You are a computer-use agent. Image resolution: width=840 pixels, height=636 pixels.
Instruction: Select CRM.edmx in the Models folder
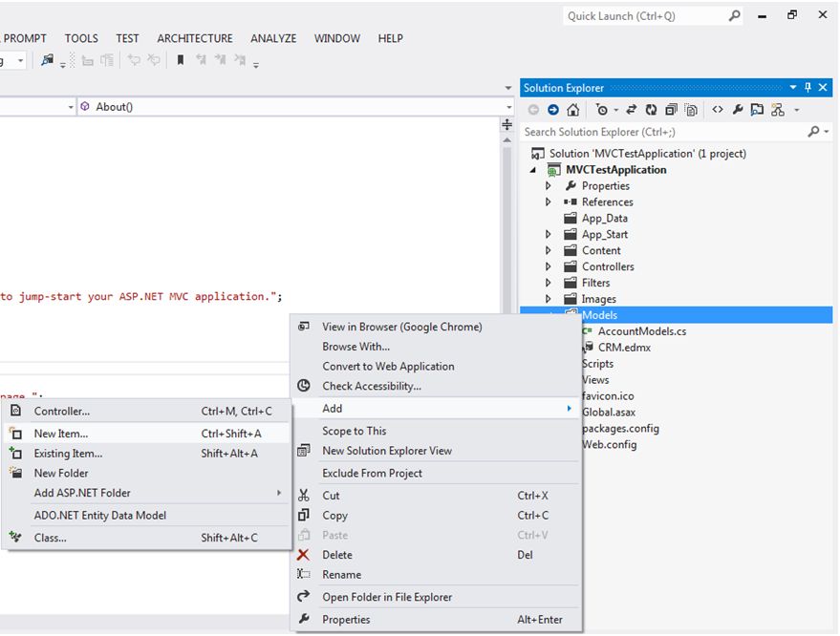pyautogui.click(x=624, y=348)
